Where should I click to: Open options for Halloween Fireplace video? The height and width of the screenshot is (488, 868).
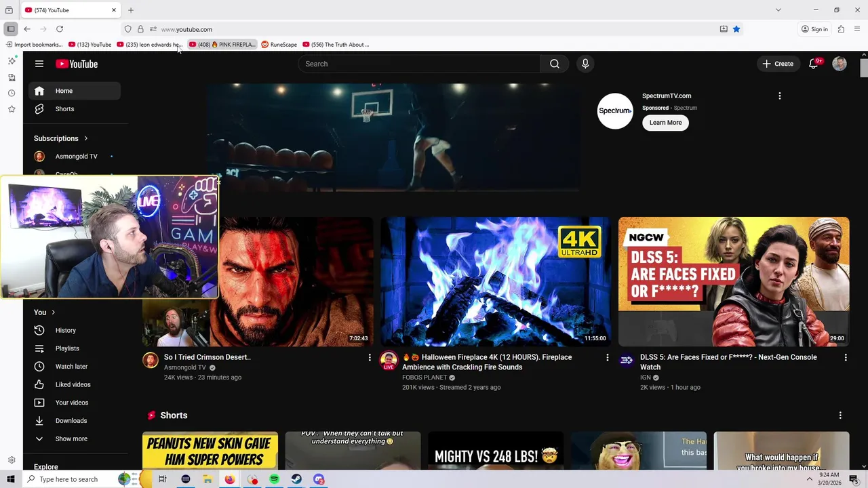[x=607, y=357]
